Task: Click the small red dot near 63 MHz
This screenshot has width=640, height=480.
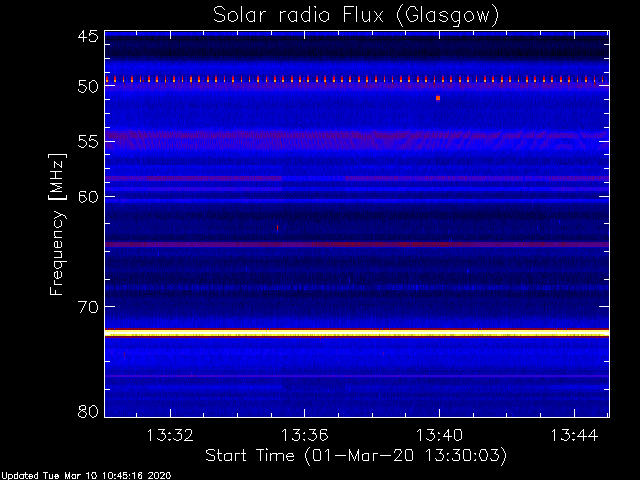Action: pos(278,227)
